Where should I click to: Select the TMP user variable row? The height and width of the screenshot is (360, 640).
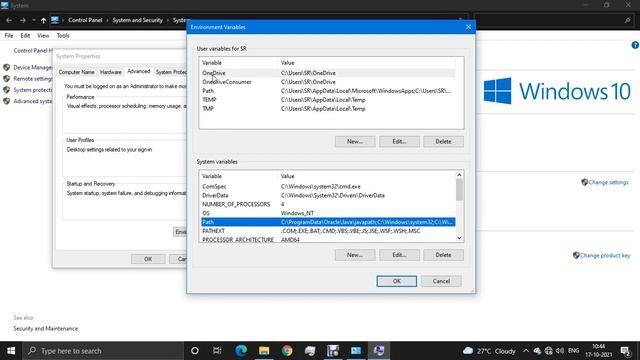328,109
